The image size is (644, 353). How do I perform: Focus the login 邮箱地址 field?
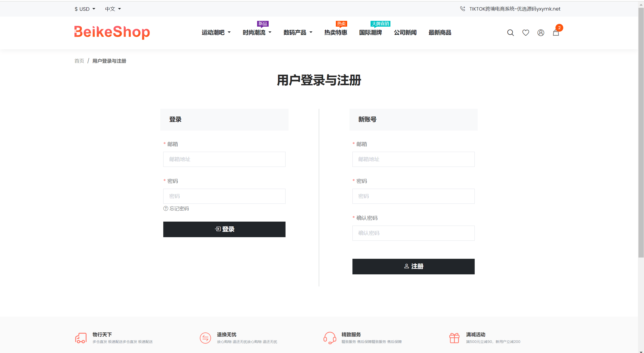coord(224,159)
